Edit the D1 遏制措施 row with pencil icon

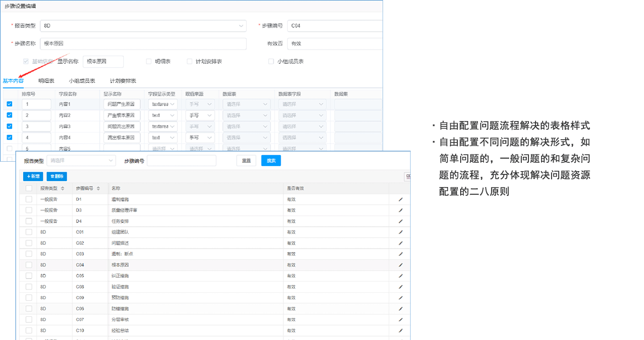(401, 199)
